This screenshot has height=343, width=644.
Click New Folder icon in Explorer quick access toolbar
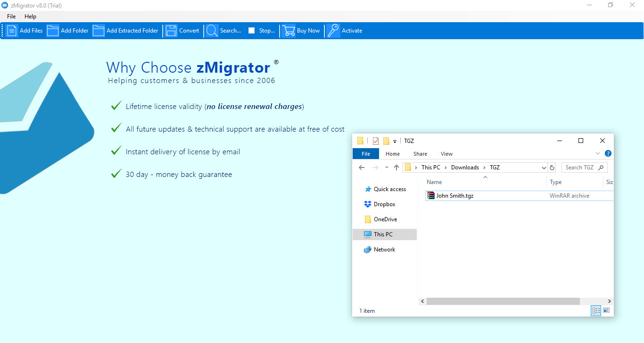[x=386, y=141]
